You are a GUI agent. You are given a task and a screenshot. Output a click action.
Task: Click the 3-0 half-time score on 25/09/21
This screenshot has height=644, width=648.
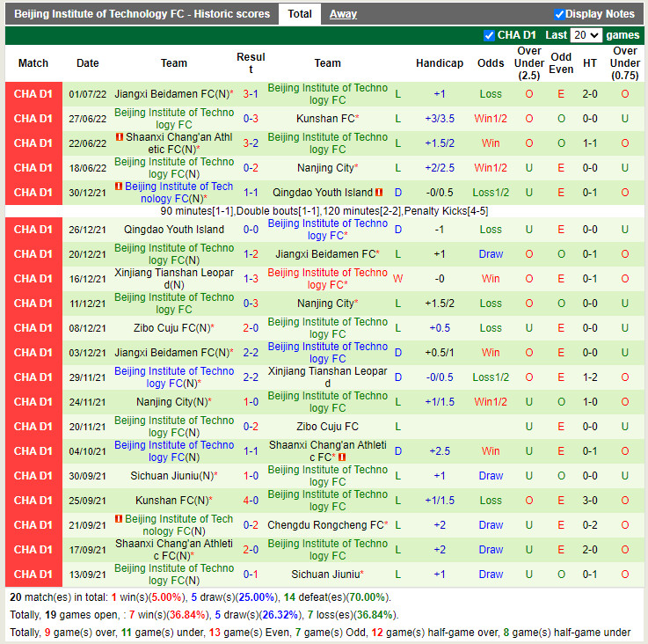click(x=590, y=501)
